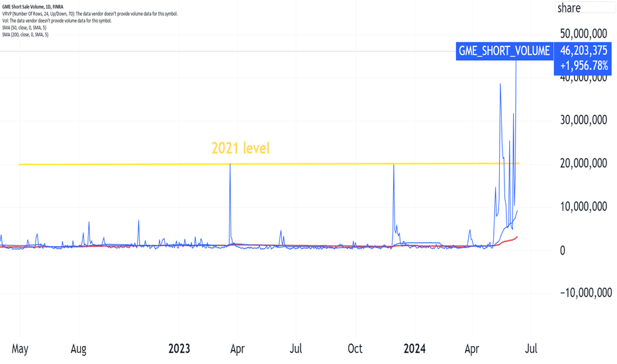Click the share unit label
The image size is (617, 364).
tap(569, 8)
